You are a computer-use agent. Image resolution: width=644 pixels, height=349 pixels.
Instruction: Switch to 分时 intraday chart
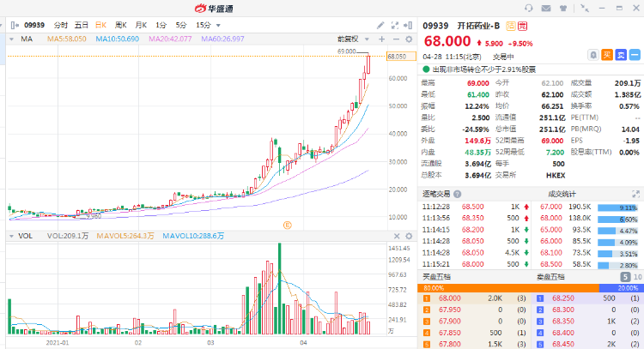[x=60, y=26]
